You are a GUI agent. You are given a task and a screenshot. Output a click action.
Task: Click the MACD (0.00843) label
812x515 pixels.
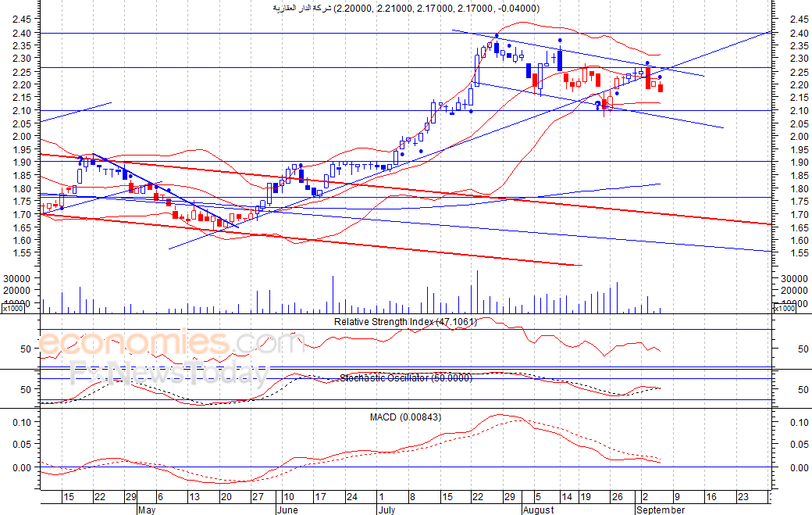point(405,417)
